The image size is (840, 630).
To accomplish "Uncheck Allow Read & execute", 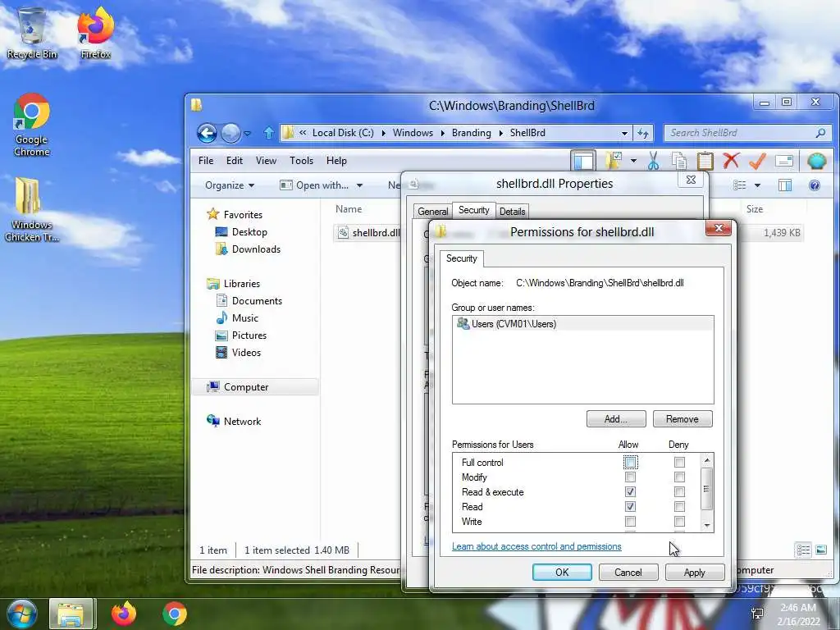I will (630, 492).
